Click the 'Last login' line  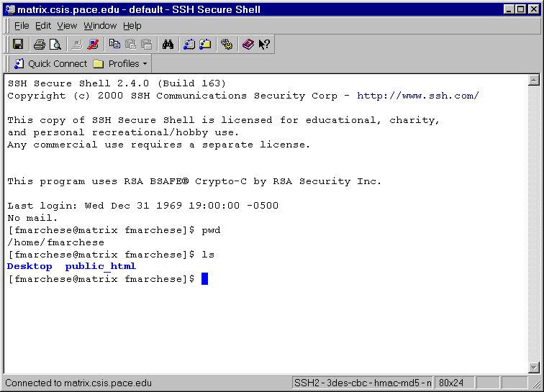click(x=143, y=206)
